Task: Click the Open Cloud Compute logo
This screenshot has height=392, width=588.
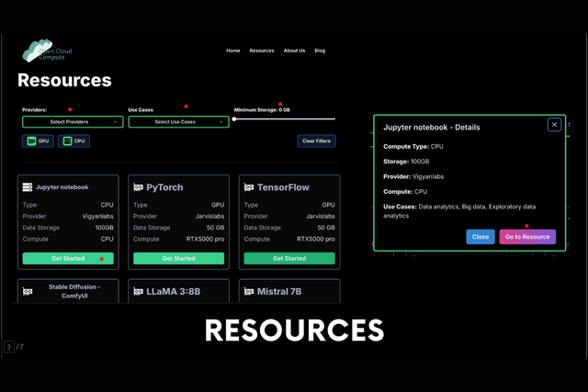Action: point(47,50)
